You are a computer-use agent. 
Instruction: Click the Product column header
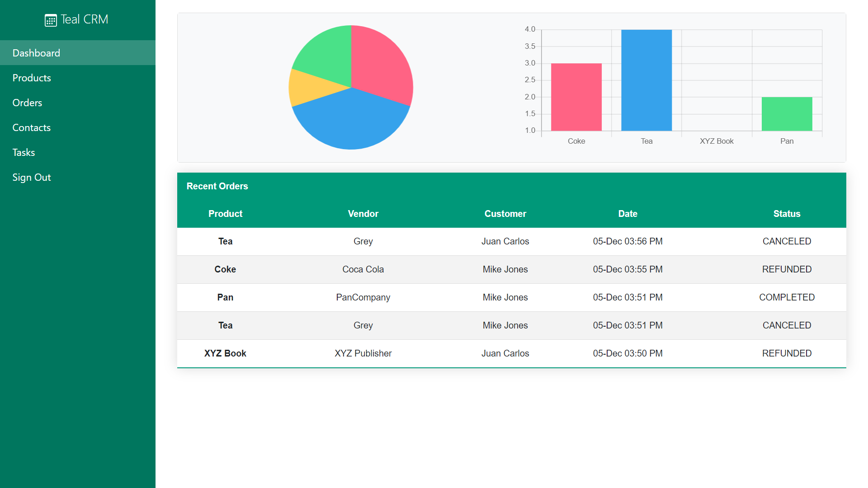(225, 214)
